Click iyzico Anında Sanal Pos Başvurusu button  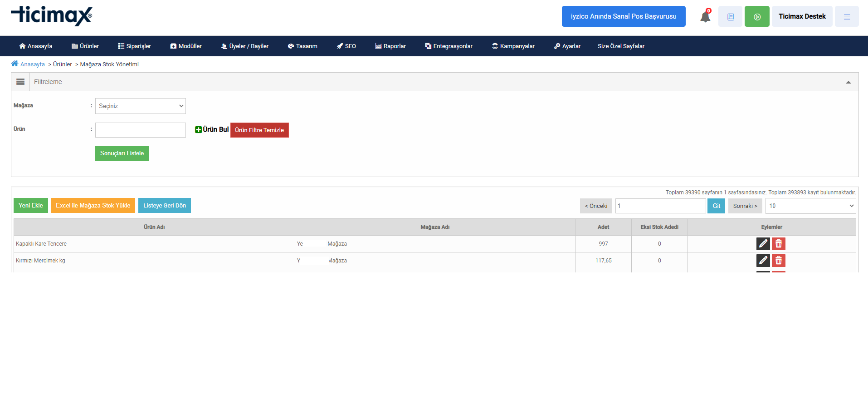click(624, 16)
